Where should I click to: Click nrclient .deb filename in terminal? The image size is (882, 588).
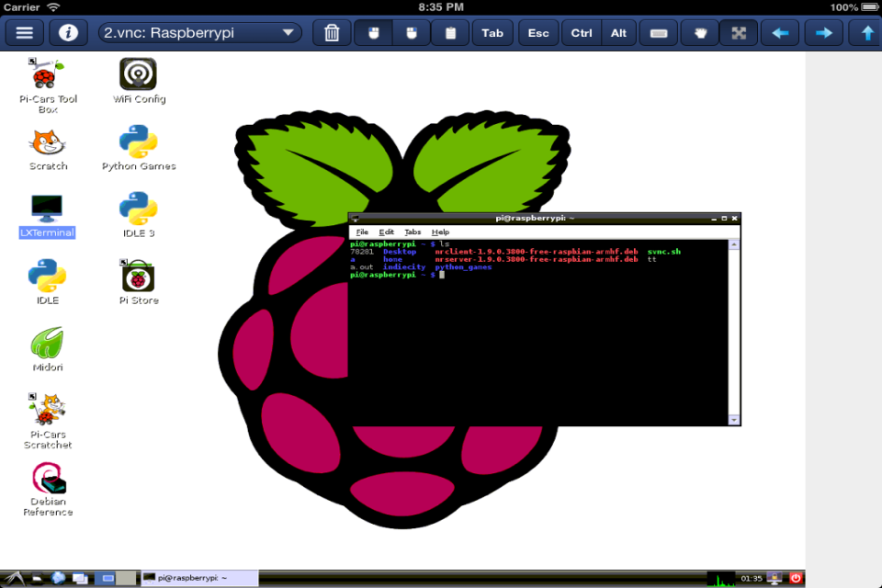536,252
